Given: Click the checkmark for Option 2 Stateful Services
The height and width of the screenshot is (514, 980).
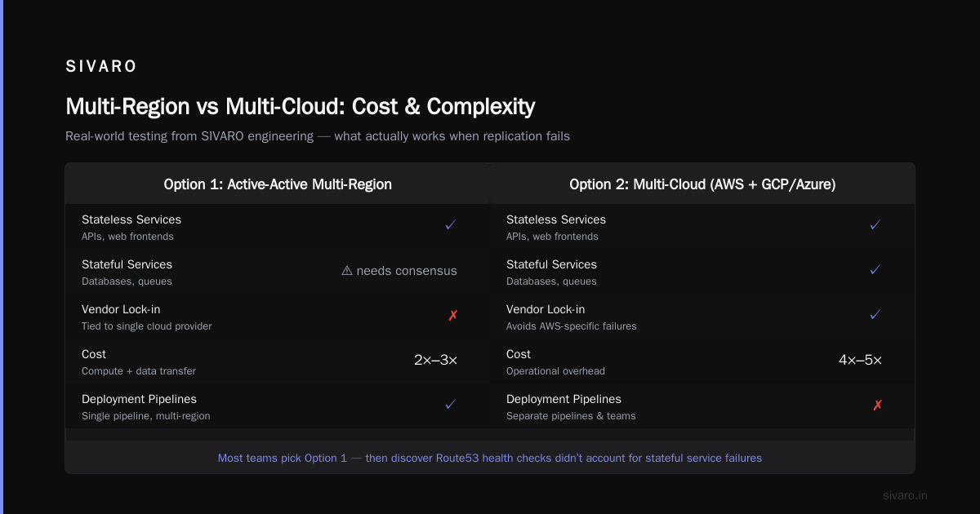Looking at the screenshot, I should coord(875,270).
